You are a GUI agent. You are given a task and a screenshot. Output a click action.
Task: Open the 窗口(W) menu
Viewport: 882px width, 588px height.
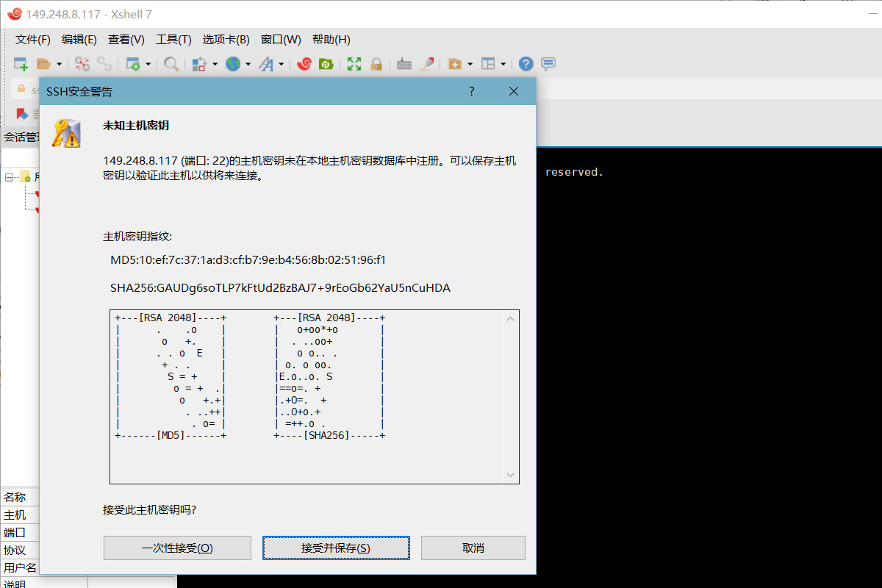coord(281,40)
